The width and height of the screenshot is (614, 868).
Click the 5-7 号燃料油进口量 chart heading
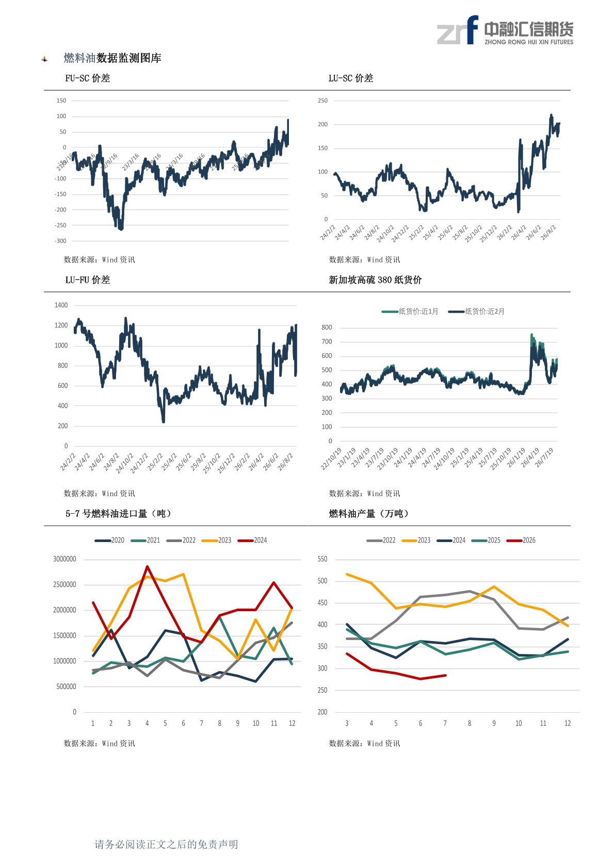[119, 514]
